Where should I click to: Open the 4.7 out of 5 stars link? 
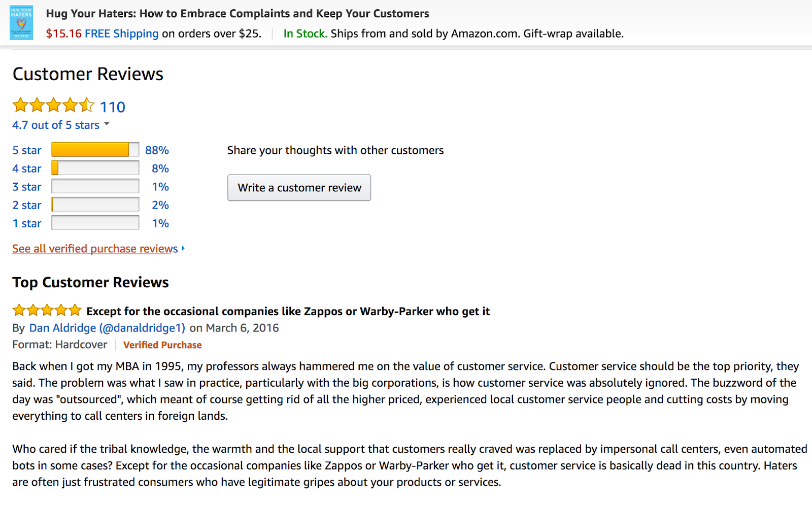click(56, 125)
